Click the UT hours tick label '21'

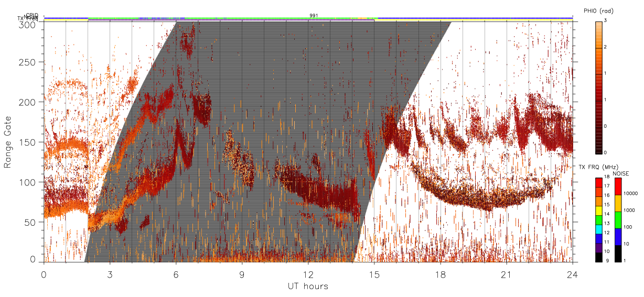(x=507, y=274)
